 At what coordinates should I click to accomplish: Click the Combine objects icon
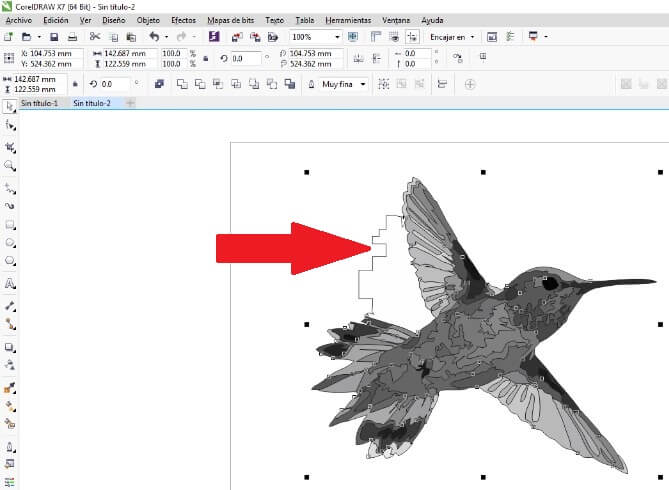159,84
